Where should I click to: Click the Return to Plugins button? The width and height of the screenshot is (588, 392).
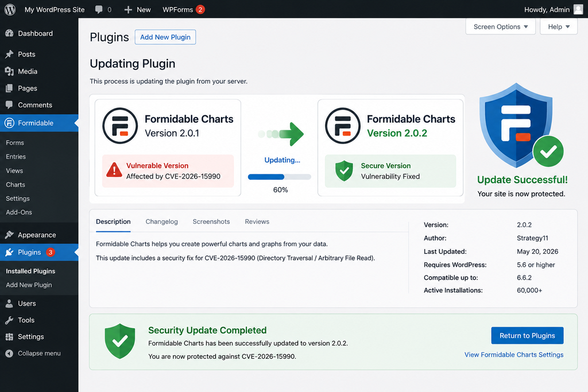click(527, 336)
